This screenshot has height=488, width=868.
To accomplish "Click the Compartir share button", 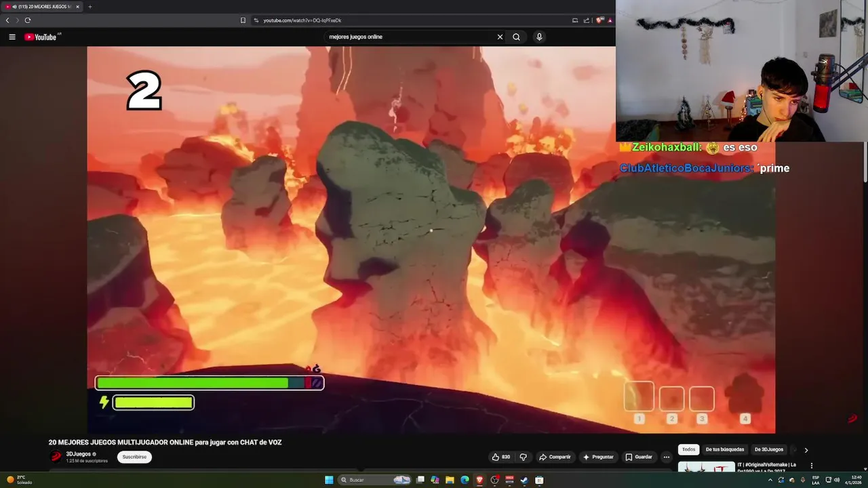I will point(555,457).
